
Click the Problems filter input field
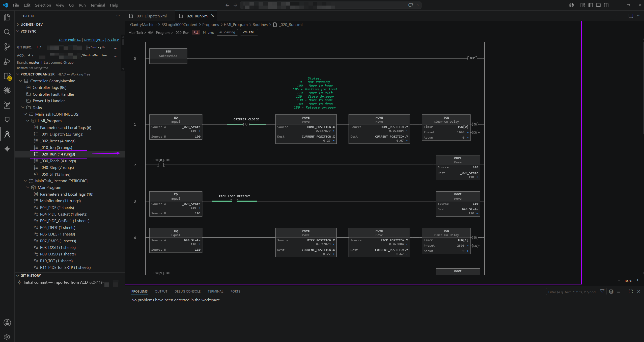tap(573, 292)
